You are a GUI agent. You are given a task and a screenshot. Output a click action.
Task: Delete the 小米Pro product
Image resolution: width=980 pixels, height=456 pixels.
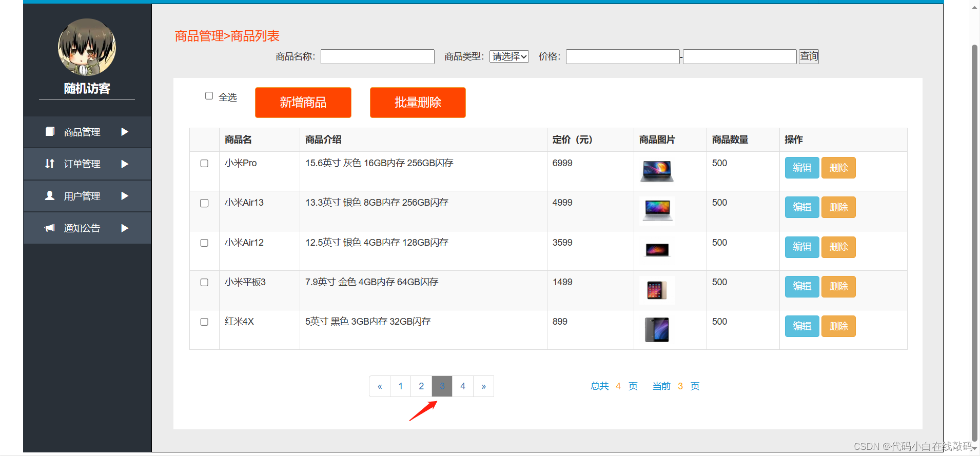(838, 168)
